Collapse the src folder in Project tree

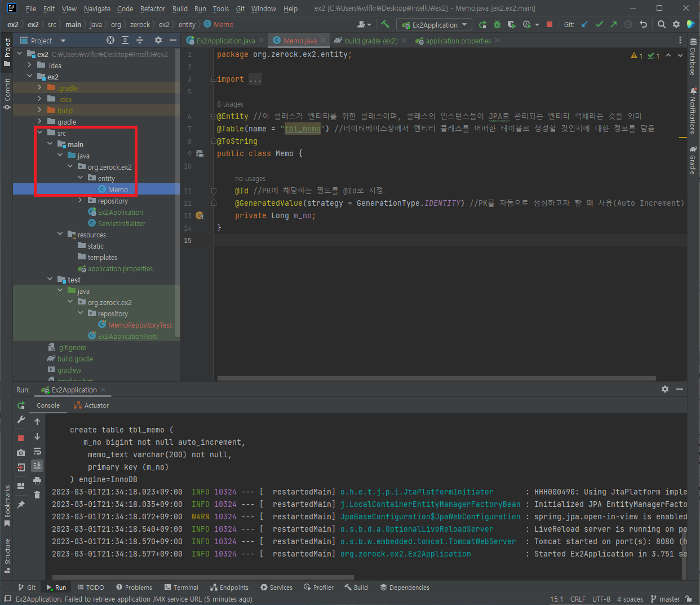coord(39,133)
